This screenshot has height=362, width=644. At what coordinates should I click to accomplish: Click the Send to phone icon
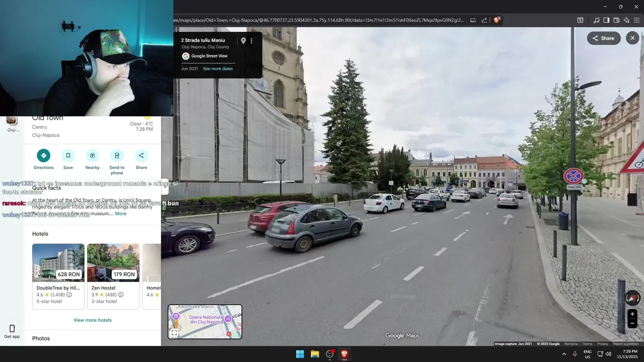117,155
